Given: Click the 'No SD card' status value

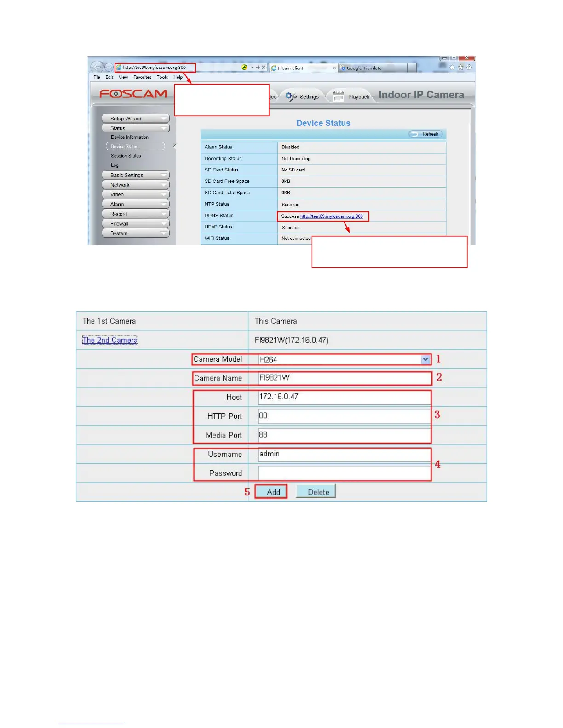Looking at the screenshot, I should pos(293,170).
